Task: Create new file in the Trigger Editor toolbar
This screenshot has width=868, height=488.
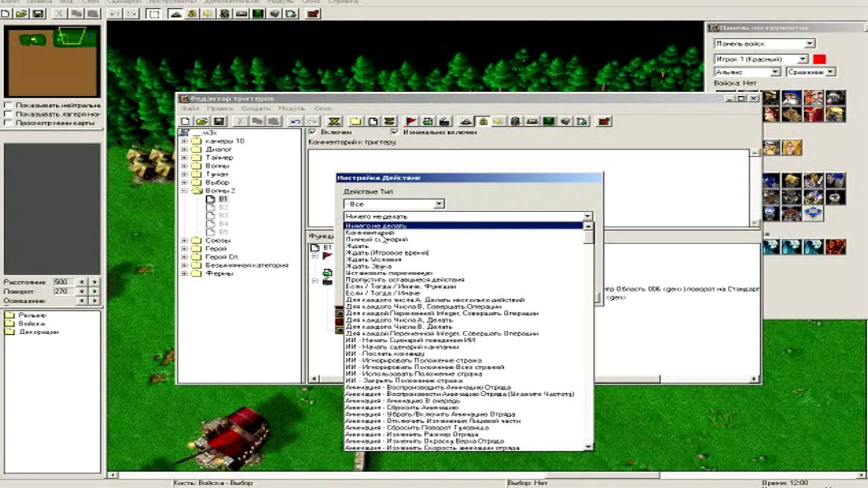Action: (x=185, y=121)
